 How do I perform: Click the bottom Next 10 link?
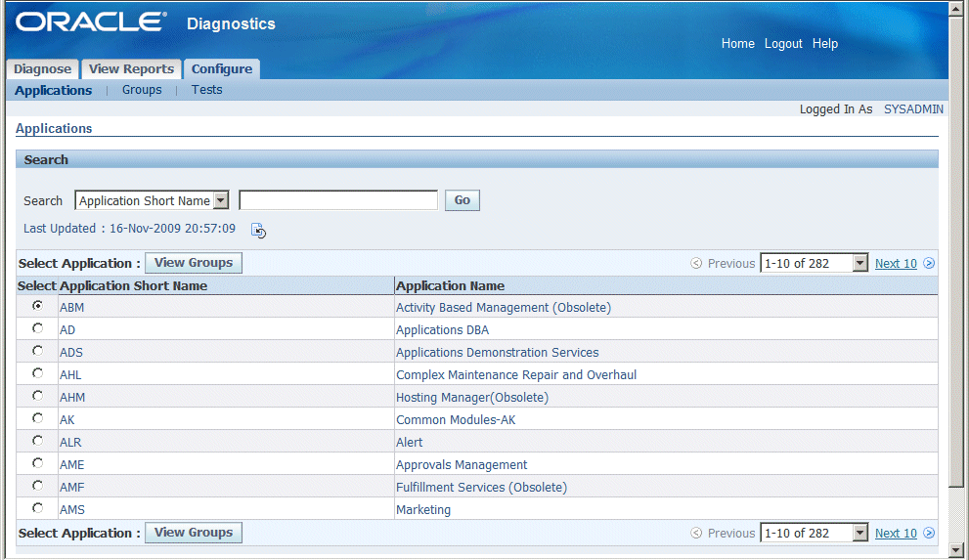point(896,534)
